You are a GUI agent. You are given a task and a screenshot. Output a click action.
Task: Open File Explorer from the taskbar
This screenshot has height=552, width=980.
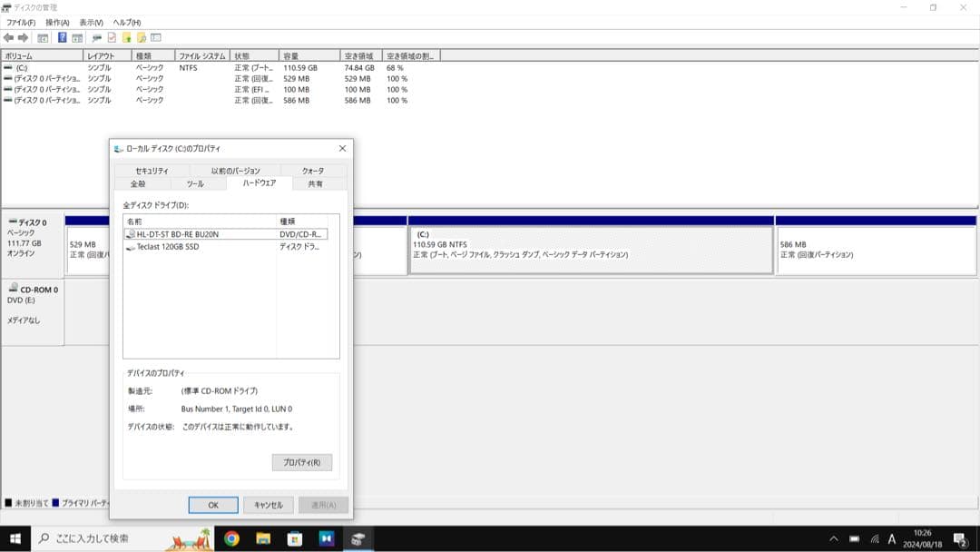click(263, 538)
